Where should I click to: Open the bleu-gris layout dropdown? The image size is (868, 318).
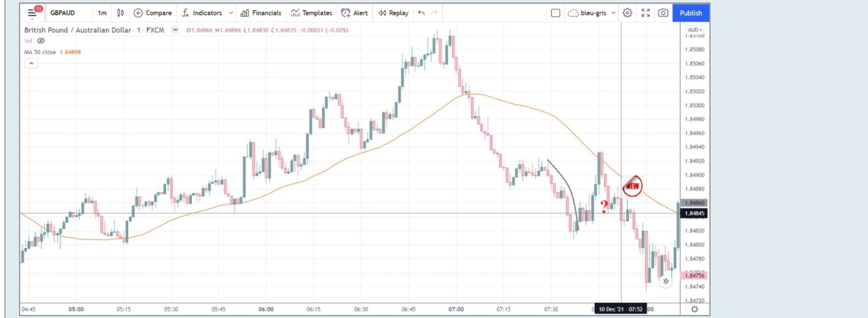[592, 13]
